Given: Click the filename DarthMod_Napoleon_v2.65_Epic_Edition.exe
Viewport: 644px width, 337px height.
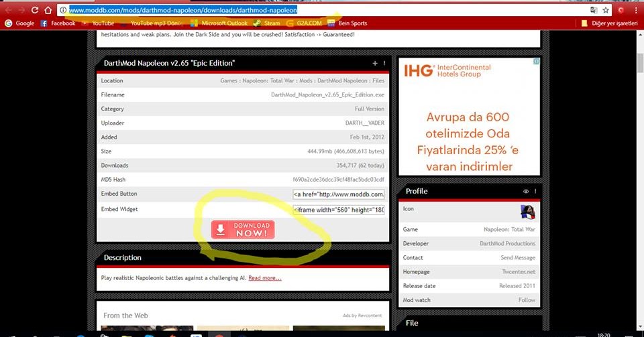Looking at the screenshot, I should (x=328, y=94).
